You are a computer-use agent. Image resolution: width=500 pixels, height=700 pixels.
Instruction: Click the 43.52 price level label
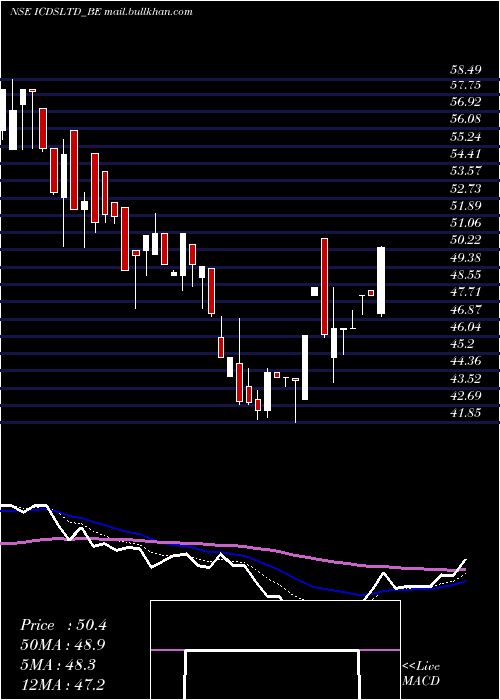click(465, 379)
